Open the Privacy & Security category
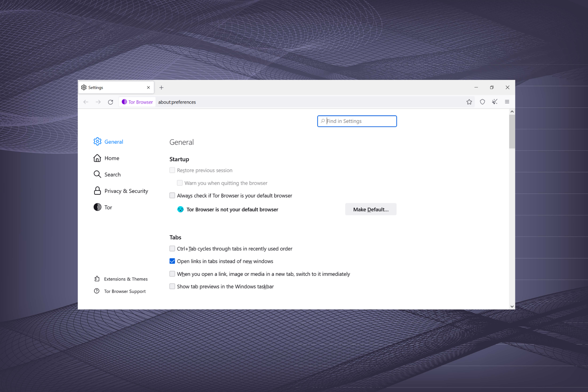This screenshot has width=588, height=392. [121, 191]
